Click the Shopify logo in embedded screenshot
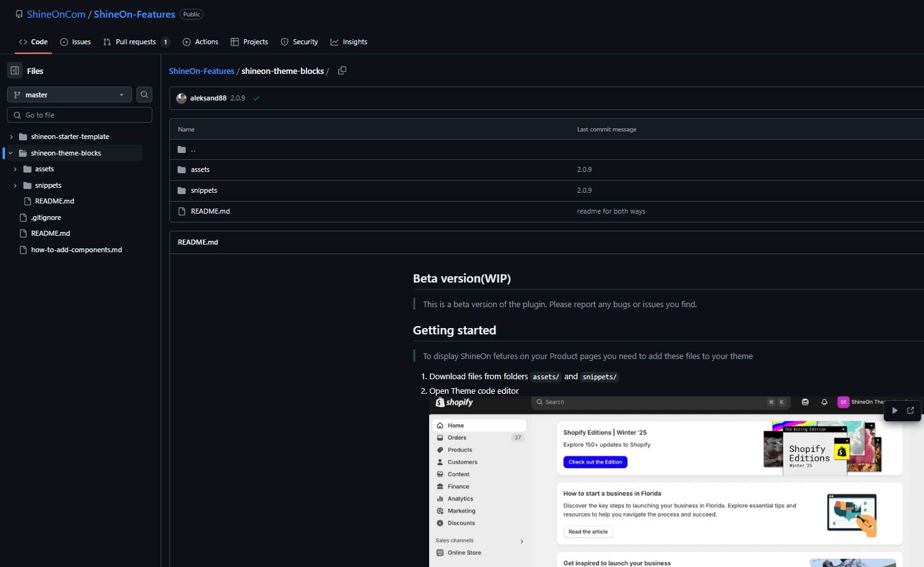The width and height of the screenshot is (924, 567). tap(454, 402)
